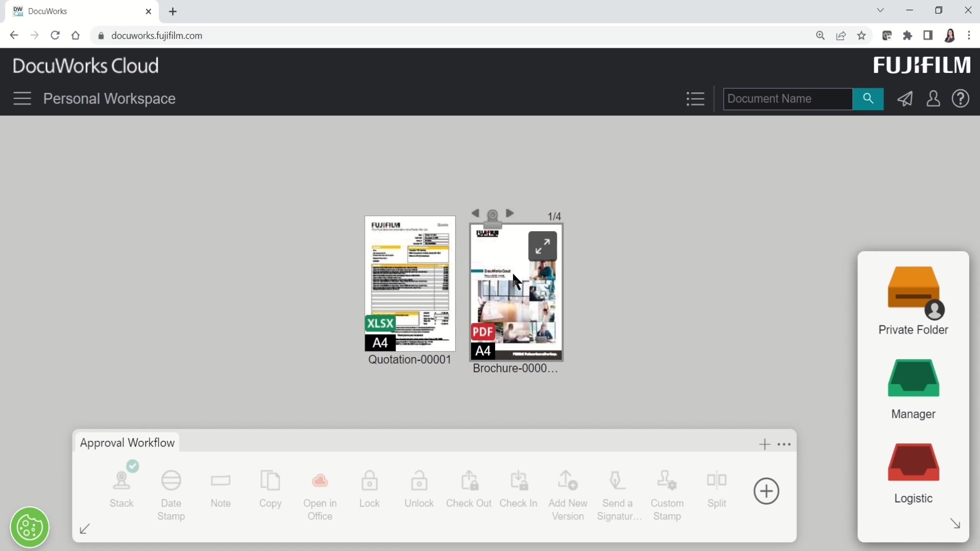This screenshot has width=980, height=551.
Task: Click the search magnifier button
Action: pos(868,98)
